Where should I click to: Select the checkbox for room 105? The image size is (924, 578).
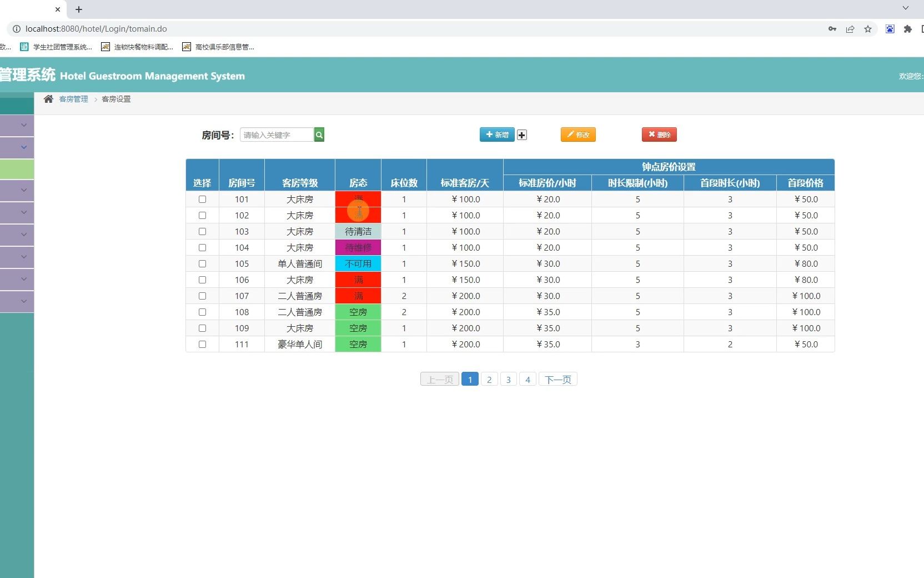(202, 263)
